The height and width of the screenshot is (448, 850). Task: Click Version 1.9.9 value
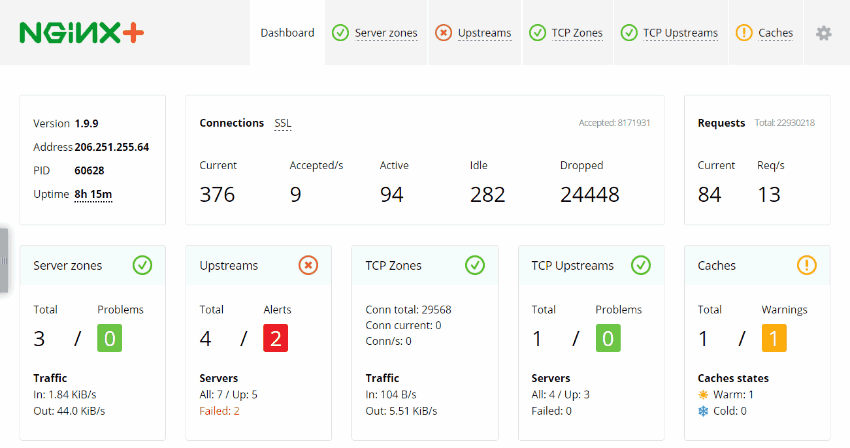click(87, 124)
